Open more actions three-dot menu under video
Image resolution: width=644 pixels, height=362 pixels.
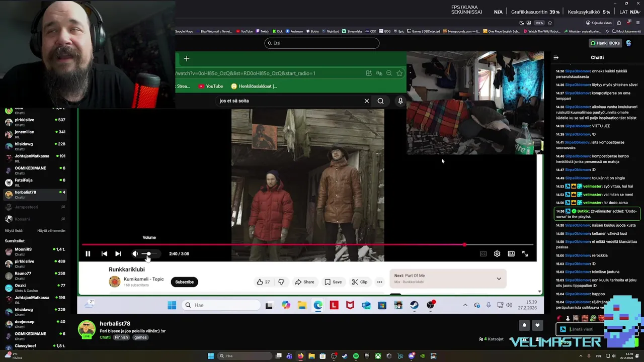[x=380, y=282]
